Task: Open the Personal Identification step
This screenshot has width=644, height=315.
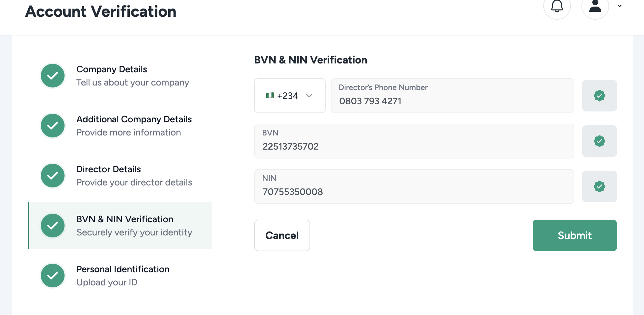Action: coord(123,269)
